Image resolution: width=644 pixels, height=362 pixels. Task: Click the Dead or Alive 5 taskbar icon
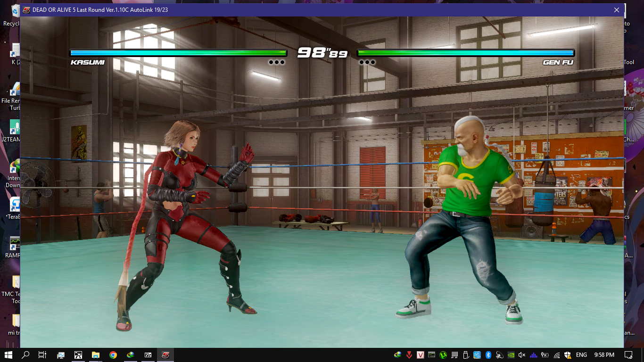(x=165, y=355)
